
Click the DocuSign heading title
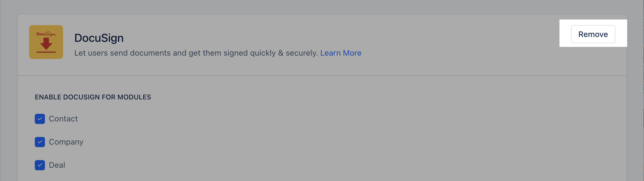click(99, 38)
